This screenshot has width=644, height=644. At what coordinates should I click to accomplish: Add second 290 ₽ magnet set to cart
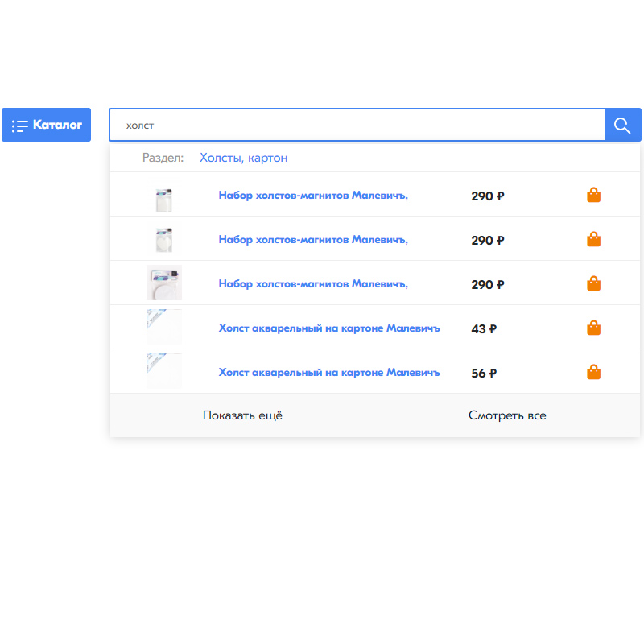click(x=593, y=239)
